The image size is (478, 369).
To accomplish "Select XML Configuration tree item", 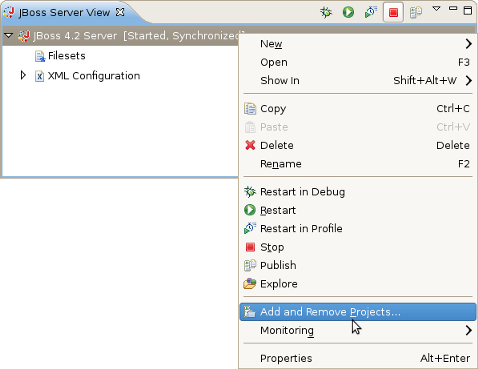I will pos(94,76).
